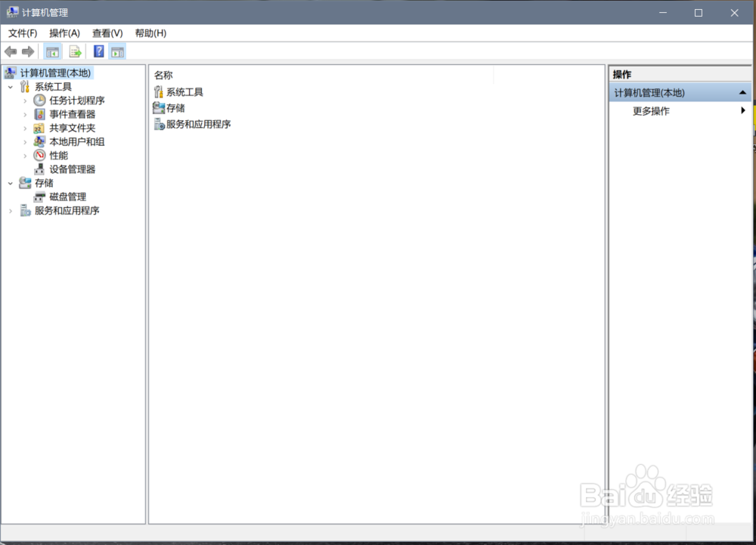The height and width of the screenshot is (545, 756).
Task: Toggle the show/hide action pane icon
Action: point(117,51)
